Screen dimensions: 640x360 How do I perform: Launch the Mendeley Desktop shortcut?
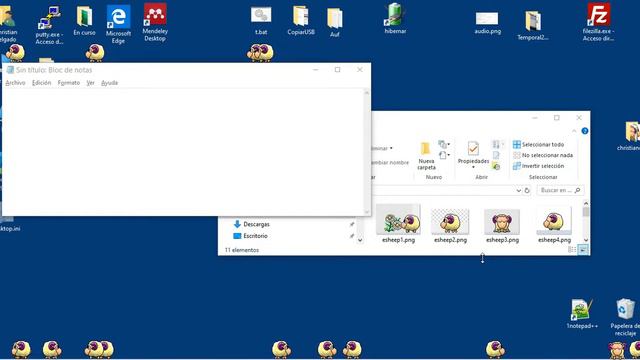point(155,22)
